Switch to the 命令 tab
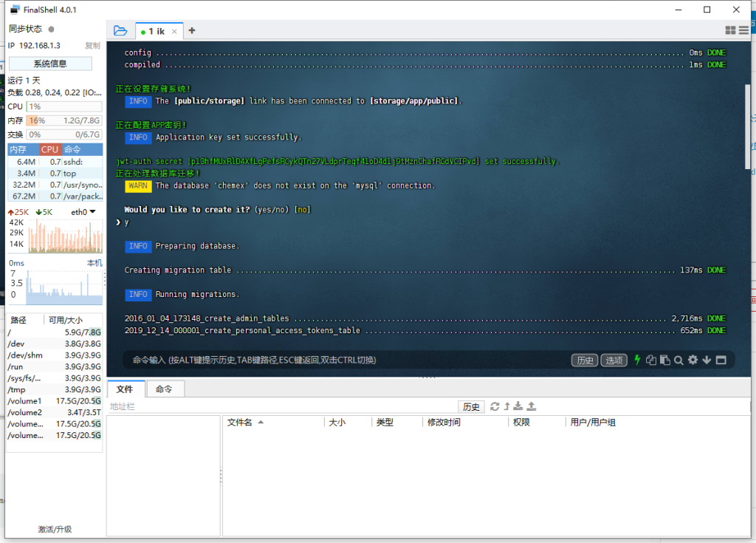756x543 pixels. tap(164, 389)
